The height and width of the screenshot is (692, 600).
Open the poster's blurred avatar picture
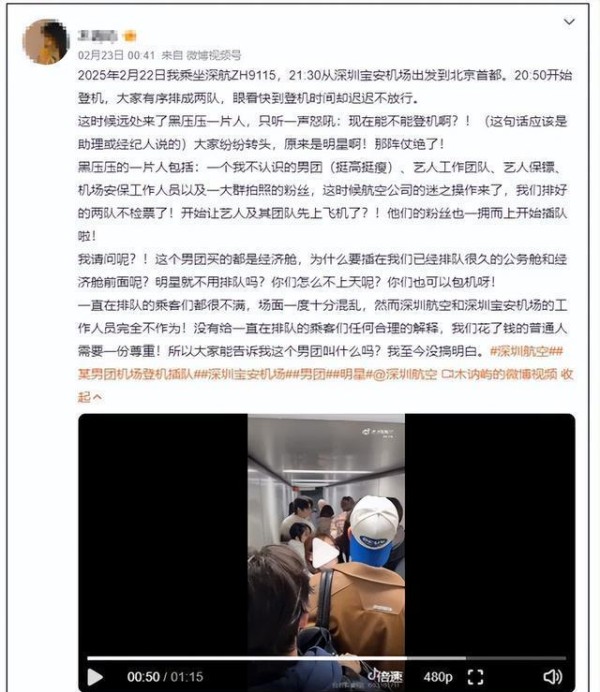(46, 41)
